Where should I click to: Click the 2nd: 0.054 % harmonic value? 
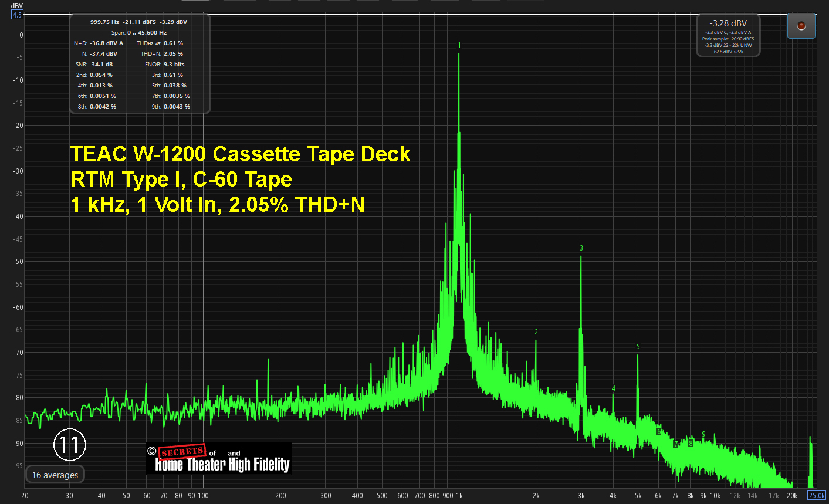click(94, 75)
